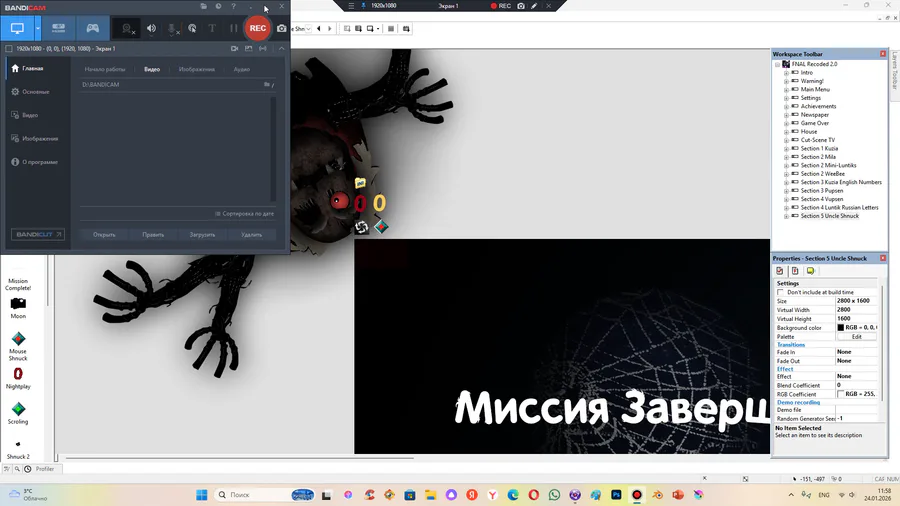Click the Bandicam pause icon
Viewport: 900px width, 506px height.
233,28
